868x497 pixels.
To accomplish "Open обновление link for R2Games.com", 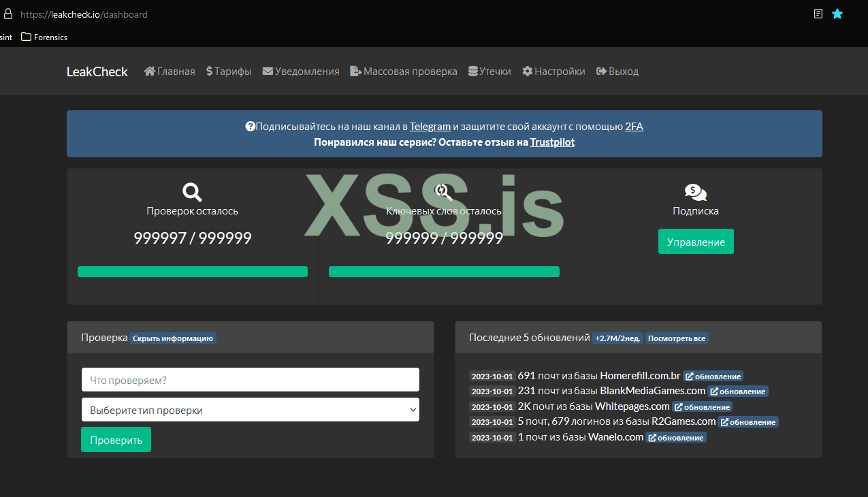I will [x=748, y=422].
